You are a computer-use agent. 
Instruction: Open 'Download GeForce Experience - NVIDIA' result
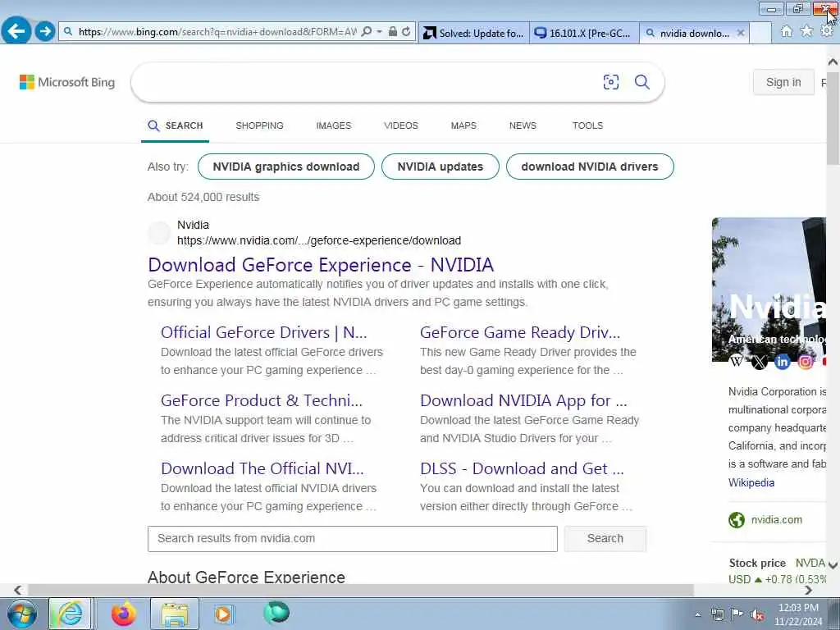click(321, 265)
